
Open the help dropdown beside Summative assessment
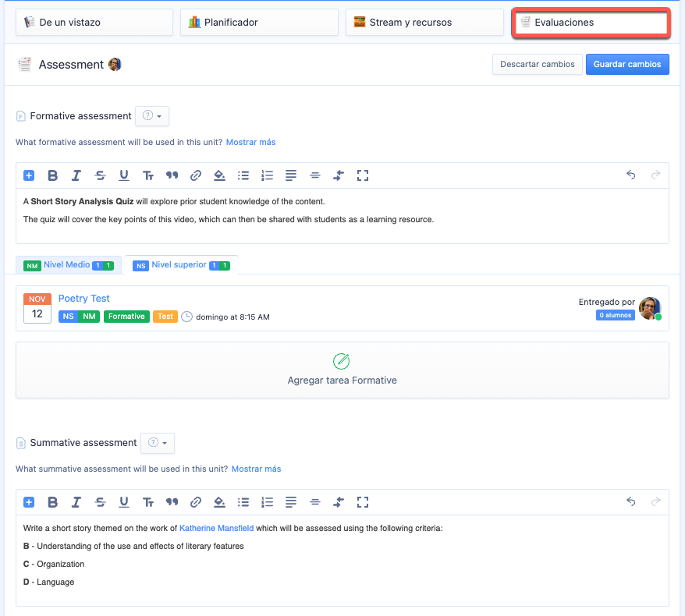click(158, 443)
